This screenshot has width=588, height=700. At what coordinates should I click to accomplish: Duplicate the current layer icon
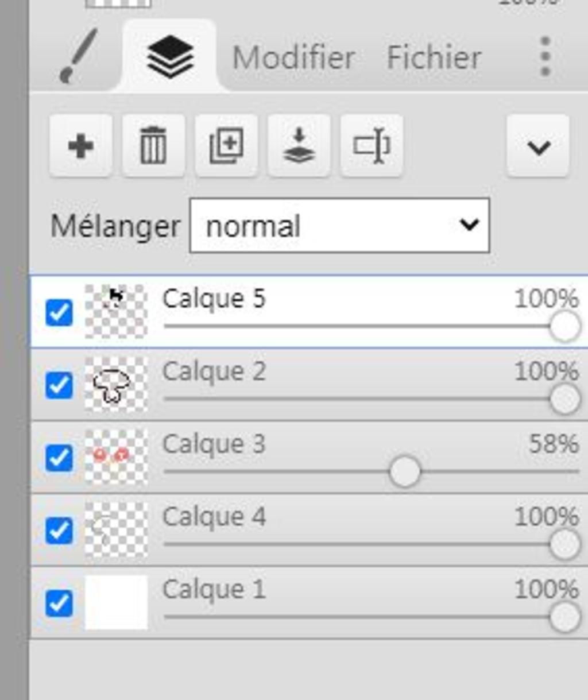tap(226, 146)
